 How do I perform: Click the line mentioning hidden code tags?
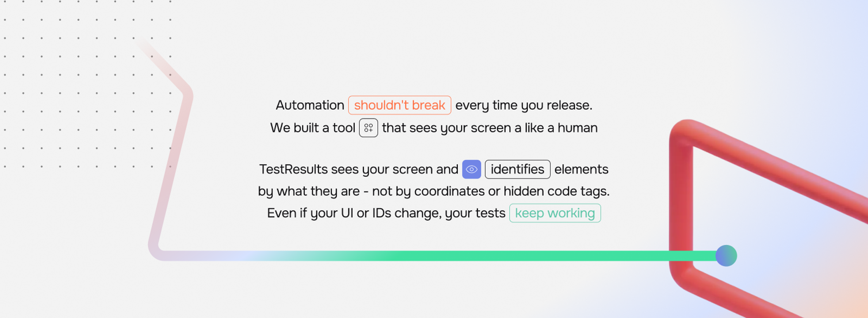click(x=434, y=191)
